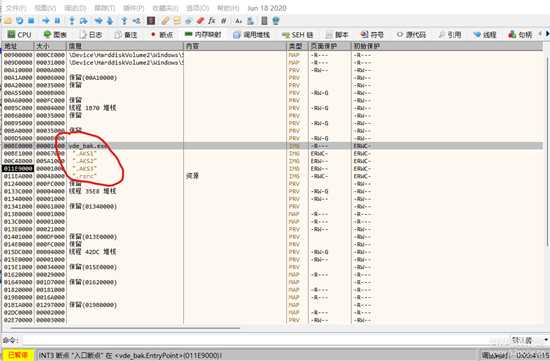Open the 帮助(H) menu
The height and width of the screenshot is (361, 550).
228,8
